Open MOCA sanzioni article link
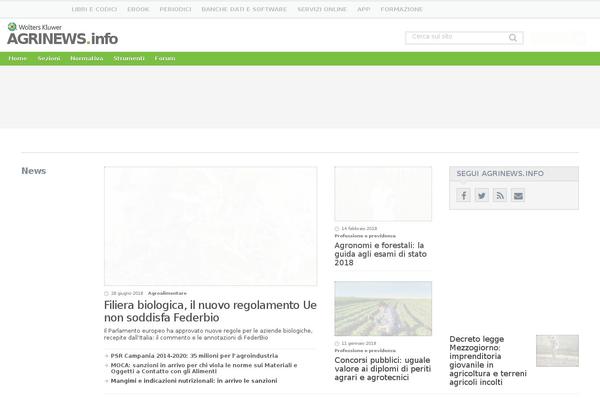 coord(204,368)
